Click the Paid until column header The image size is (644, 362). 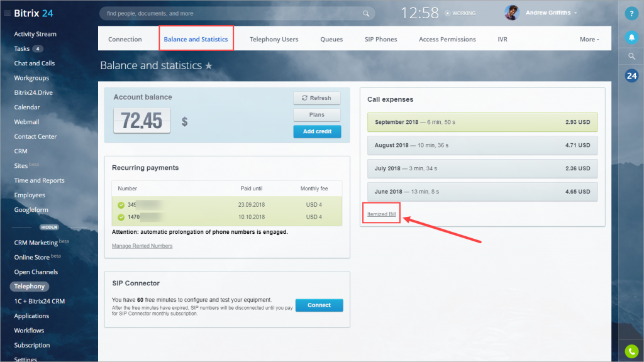[x=252, y=189]
